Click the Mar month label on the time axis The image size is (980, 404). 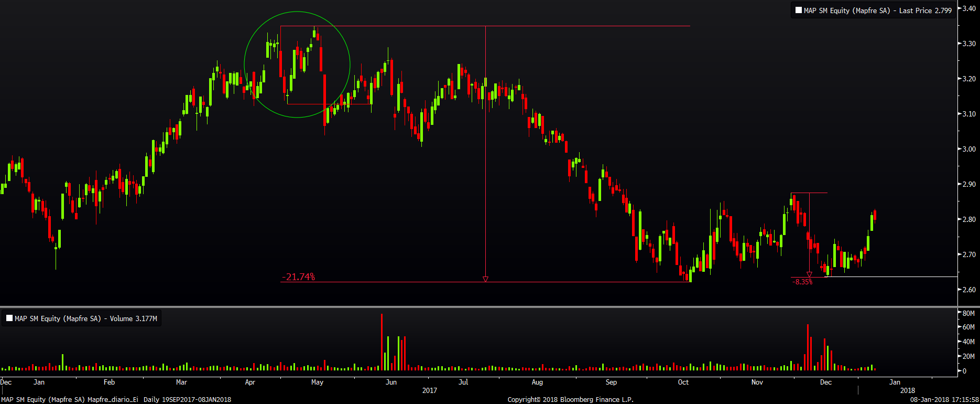click(x=181, y=382)
